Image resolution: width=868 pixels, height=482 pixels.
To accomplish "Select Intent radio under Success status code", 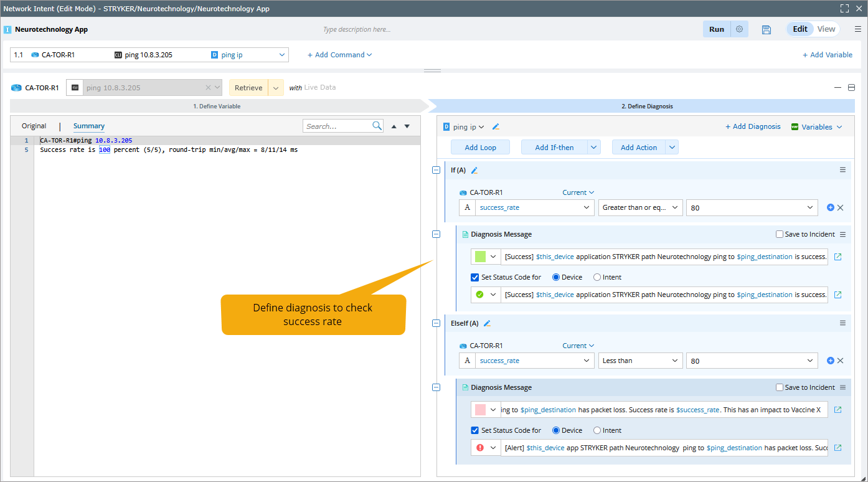I will pyautogui.click(x=597, y=277).
